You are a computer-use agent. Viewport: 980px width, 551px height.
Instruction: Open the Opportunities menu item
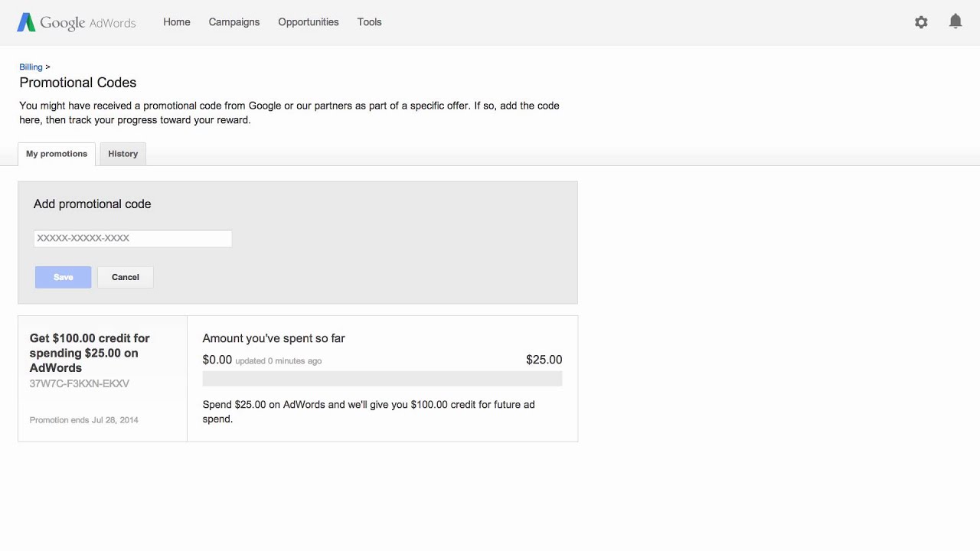[308, 22]
